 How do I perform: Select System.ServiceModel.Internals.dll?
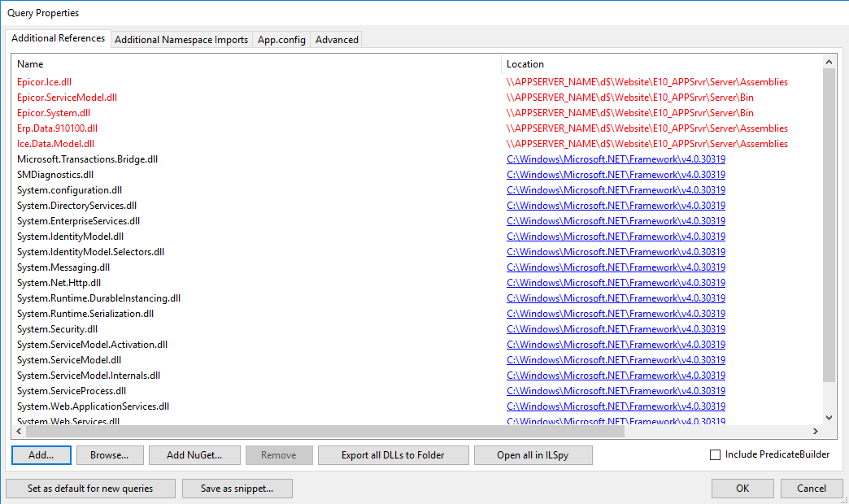pyautogui.click(x=89, y=376)
